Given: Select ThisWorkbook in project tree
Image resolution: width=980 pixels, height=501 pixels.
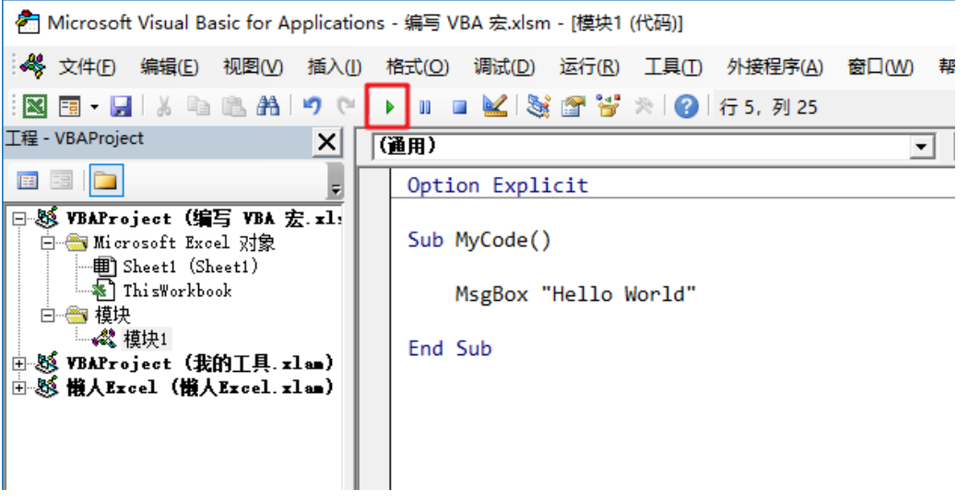Looking at the screenshot, I should [x=177, y=291].
